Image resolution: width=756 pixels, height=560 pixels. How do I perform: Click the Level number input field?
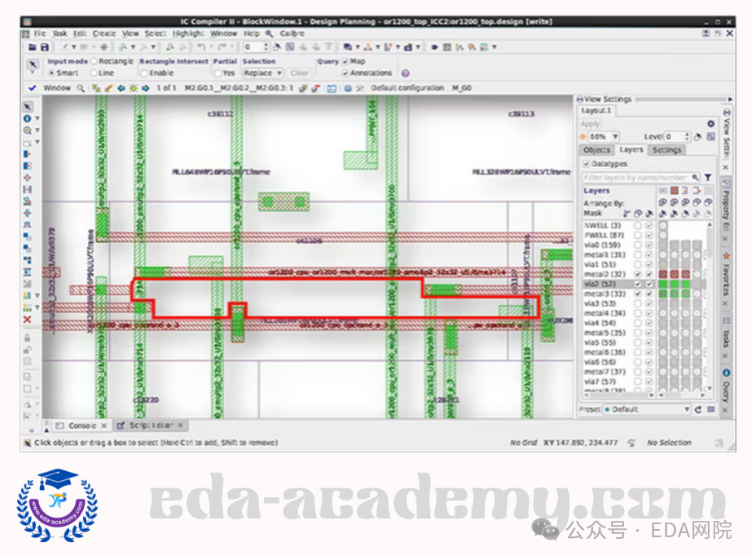(x=675, y=137)
